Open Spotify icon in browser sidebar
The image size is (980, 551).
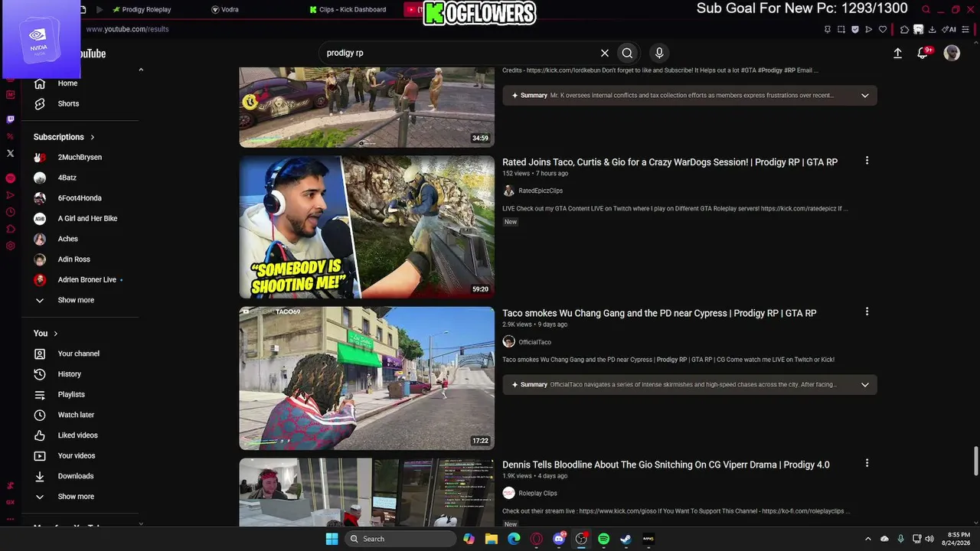10,178
